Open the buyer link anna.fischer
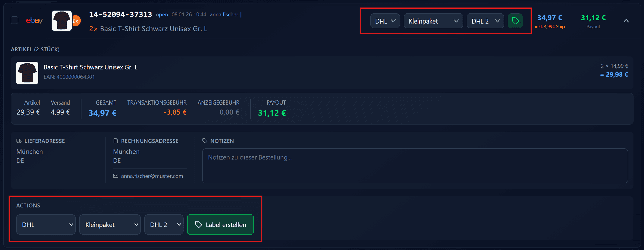The width and height of the screenshot is (644, 250). tap(224, 14)
